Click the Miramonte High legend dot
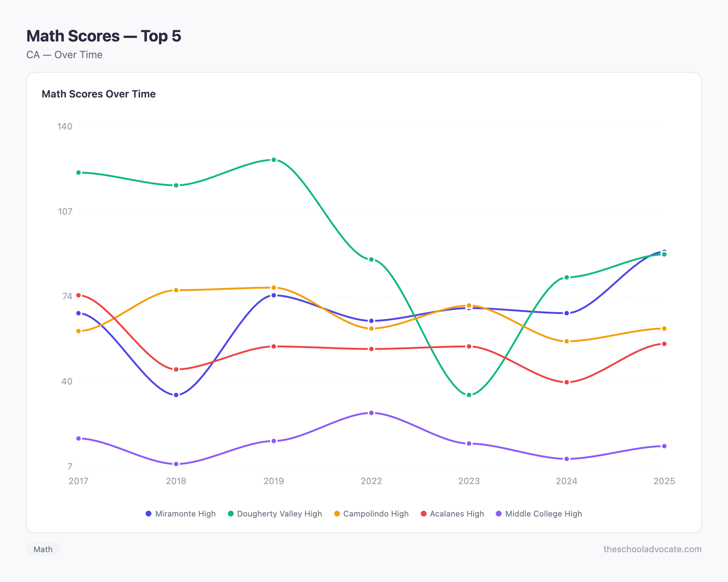The width and height of the screenshot is (728, 582). click(x=148, y=514)
